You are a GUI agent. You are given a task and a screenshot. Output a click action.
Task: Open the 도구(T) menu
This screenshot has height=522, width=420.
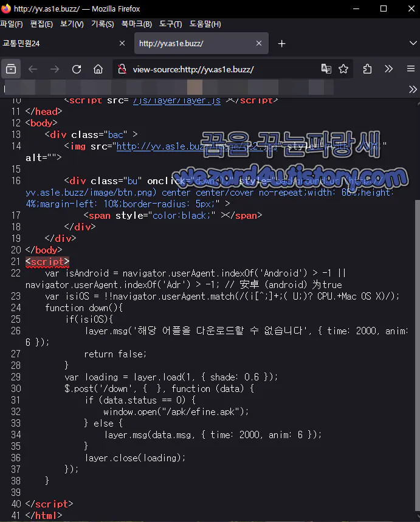coord(171,24)
